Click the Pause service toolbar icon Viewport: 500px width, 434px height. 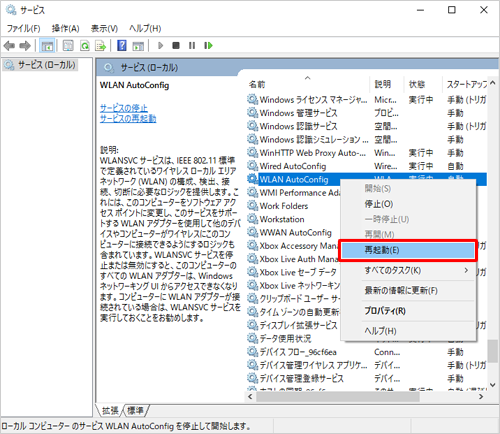click(x=192, y=45)
